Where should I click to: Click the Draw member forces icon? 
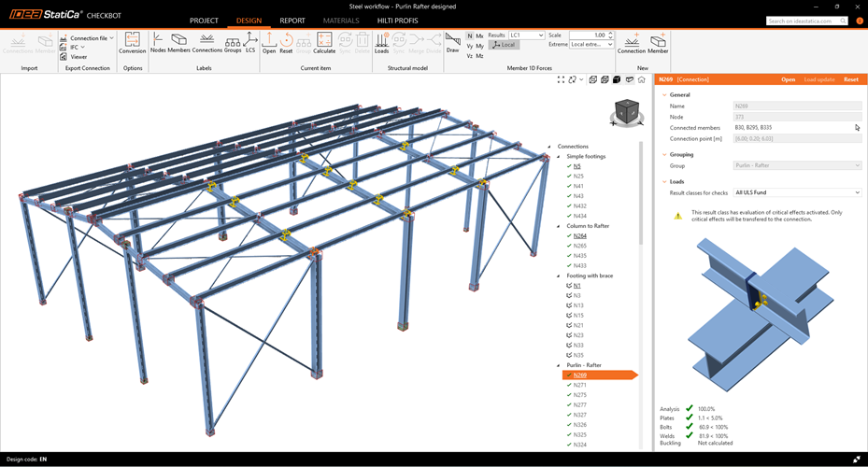[x=452, y=42]
